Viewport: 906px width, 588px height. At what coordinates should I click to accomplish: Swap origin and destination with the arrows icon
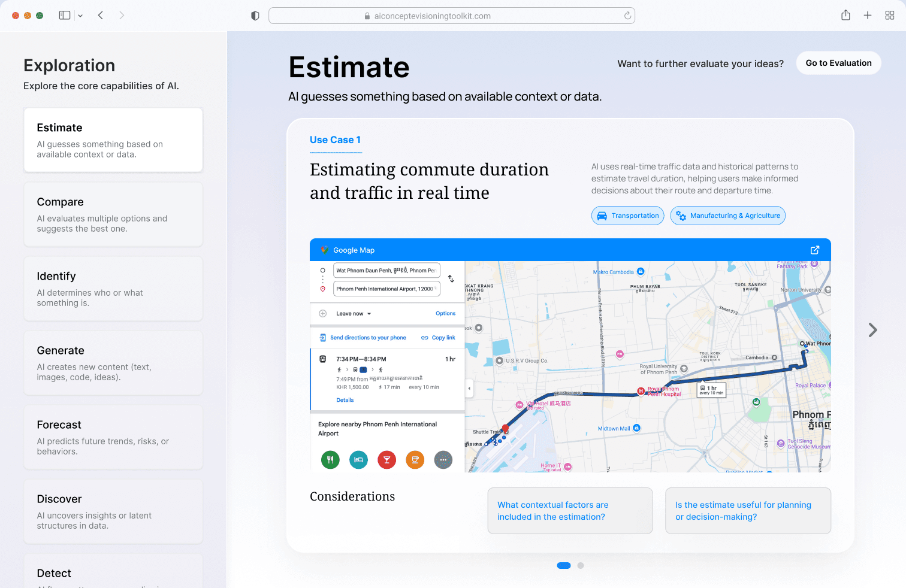451,279
